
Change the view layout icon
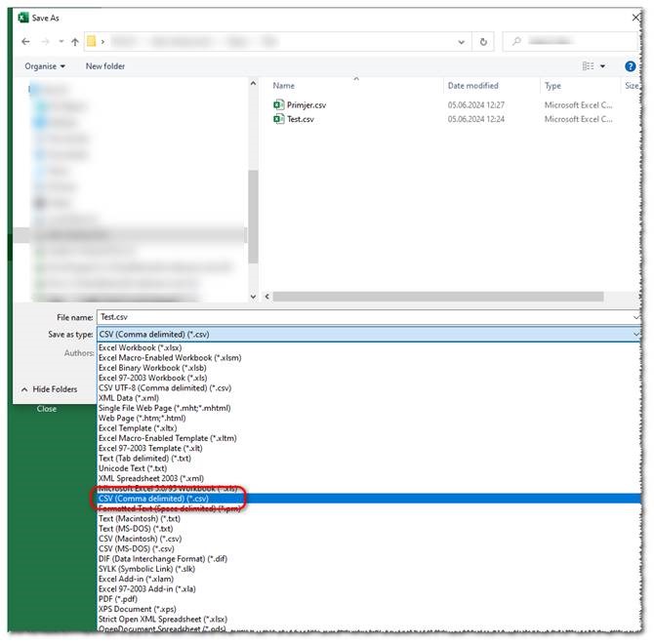pos(588,66)
